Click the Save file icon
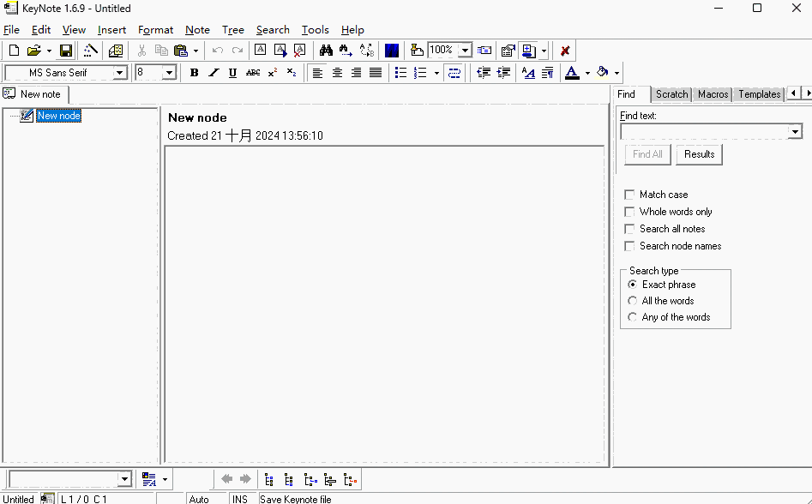 66,51
